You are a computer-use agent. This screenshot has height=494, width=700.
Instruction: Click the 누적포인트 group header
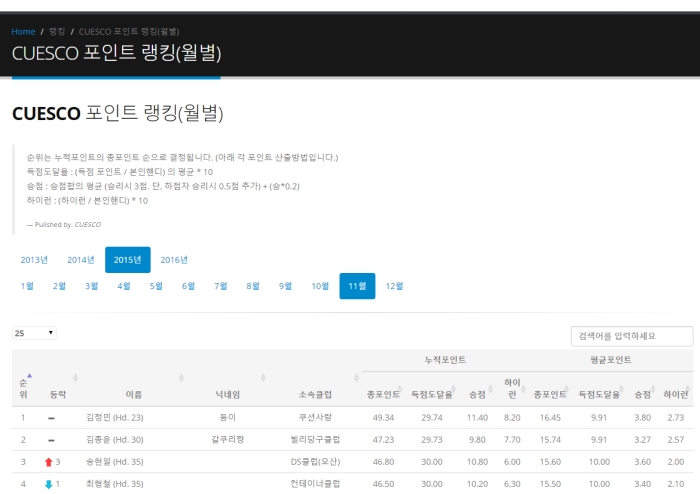(445, 360)
